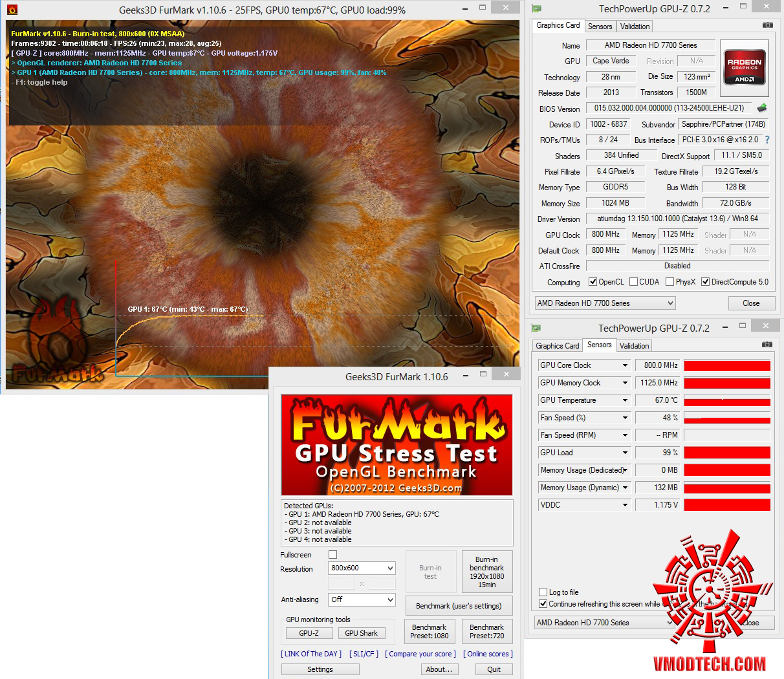This screenshot has height=679, width=784.
Task: Click the custom resolution height field
Action: (x=382, y=583)
